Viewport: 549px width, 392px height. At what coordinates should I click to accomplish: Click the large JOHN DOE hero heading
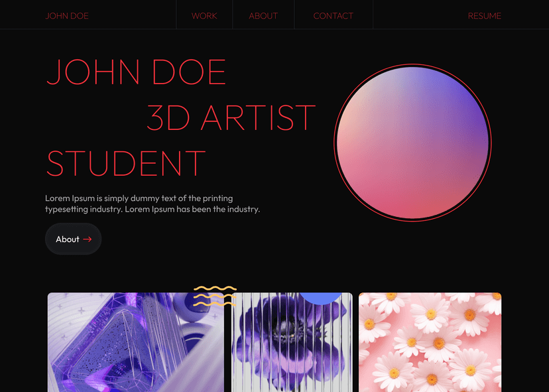click(136, 72)
